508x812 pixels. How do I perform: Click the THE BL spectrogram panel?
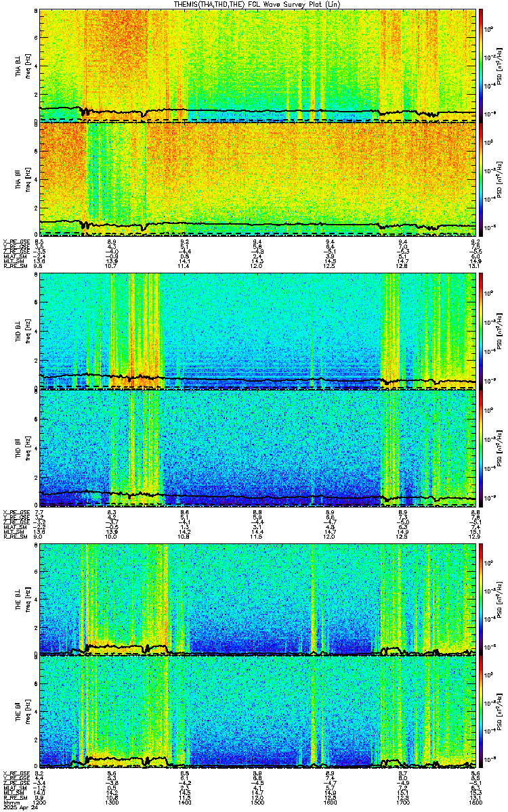(258, 598)
